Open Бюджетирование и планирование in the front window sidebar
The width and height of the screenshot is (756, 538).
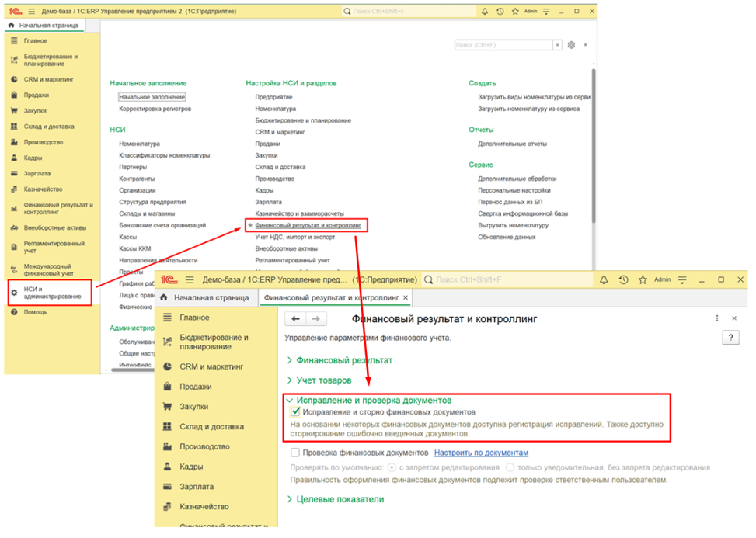(214, 342)
